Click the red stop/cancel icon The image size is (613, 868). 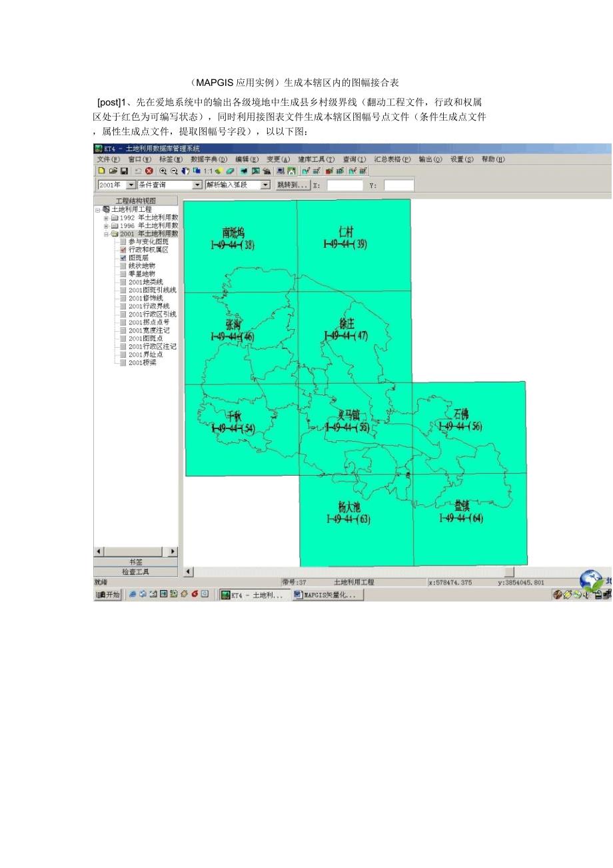point(149,171)
